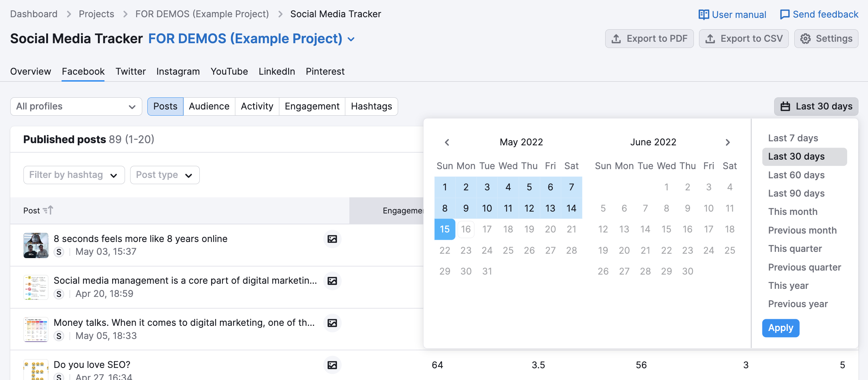Switch to the Engagement view toggle
Viewport: 868px width, 380px height.
[312, 107]
